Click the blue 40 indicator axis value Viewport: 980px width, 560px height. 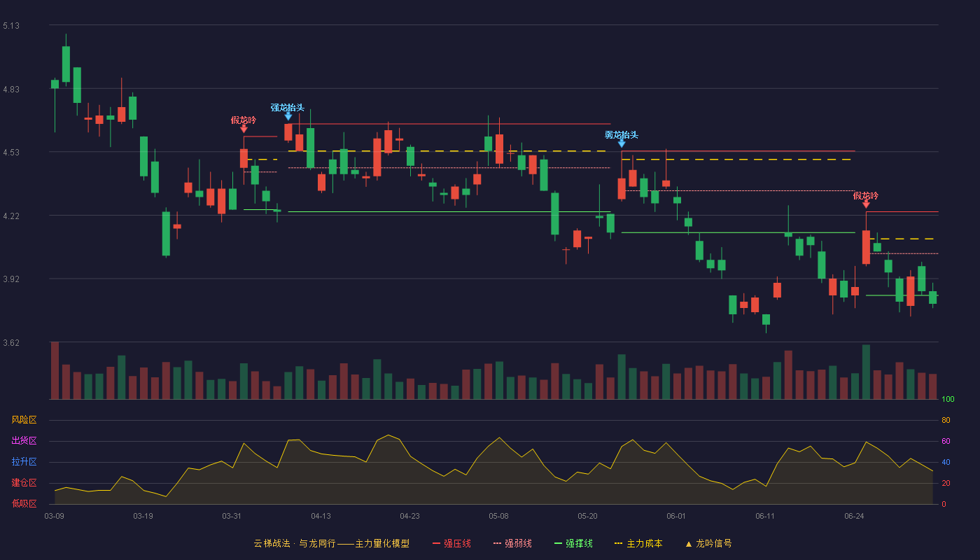point(946,463)
